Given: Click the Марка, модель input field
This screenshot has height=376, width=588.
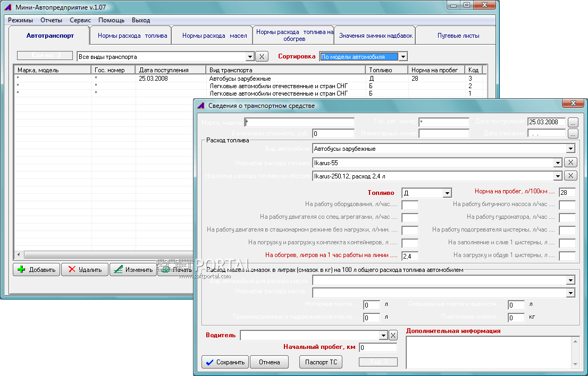Looking at the screenshot, I should [299, 123].
